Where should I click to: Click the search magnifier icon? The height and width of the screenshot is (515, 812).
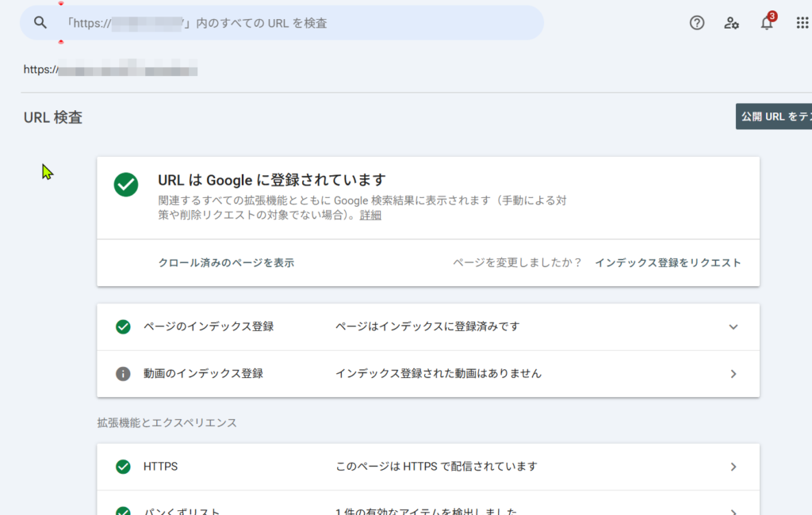40,23
